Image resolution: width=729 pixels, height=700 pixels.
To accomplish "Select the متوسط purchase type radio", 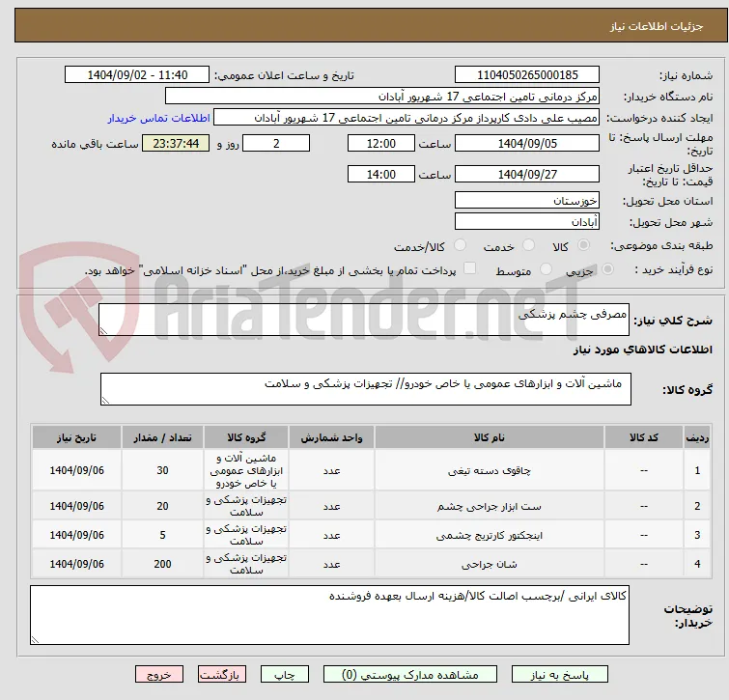I will 546,269.
